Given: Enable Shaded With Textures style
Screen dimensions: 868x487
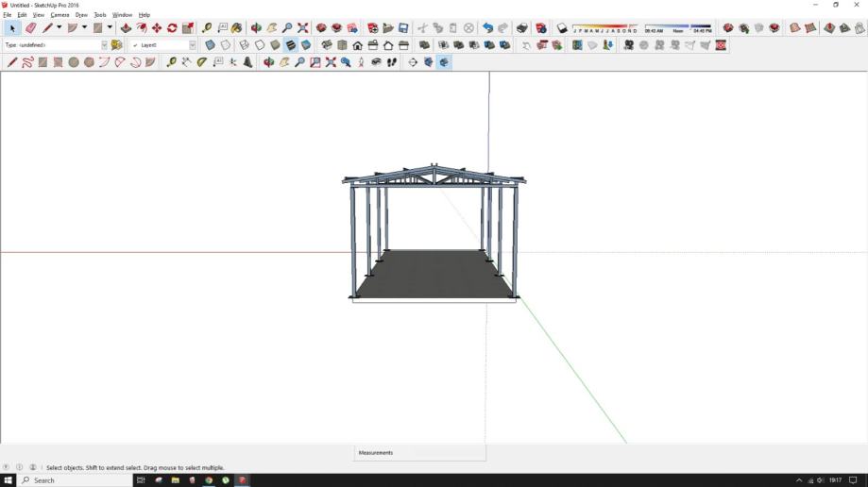Looking at the screenshot, I should coord(291,44).
